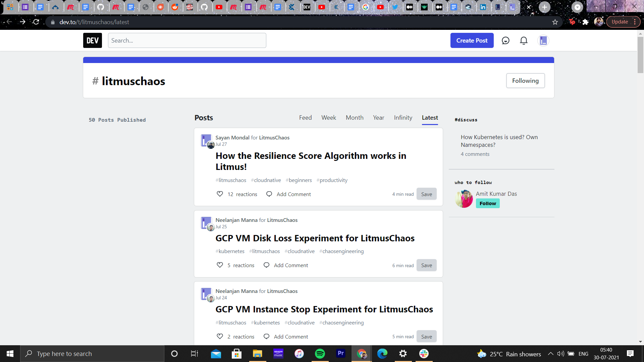Select the Year sort tab
This screenshot has height=362, width=644.
coord(379,118)
